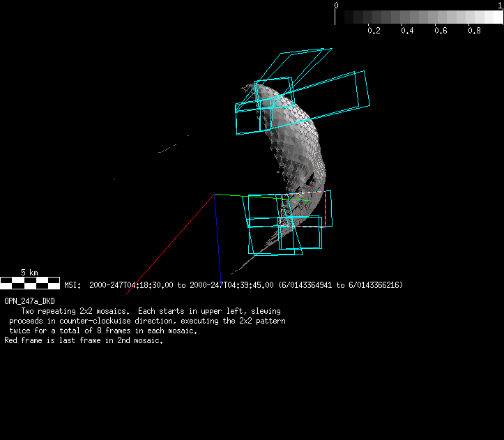
Task: Click the "5 km" scale label
Action: point(29,272)
